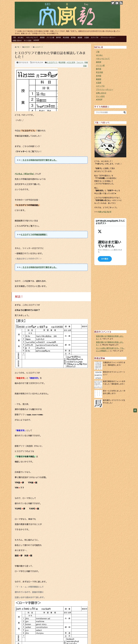Open the RSS feed icon in header
This screenshot has width=138, height=644.
point(121,3)
